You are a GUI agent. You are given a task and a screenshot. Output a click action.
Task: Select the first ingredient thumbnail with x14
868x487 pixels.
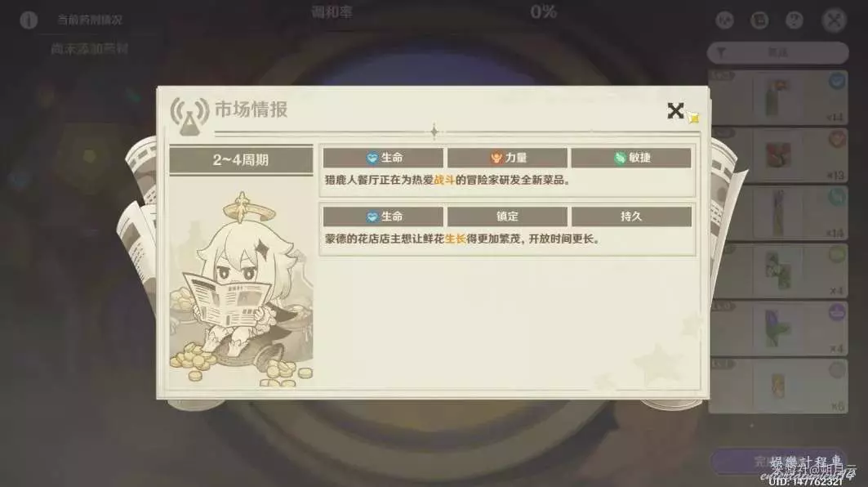[777, 97]
